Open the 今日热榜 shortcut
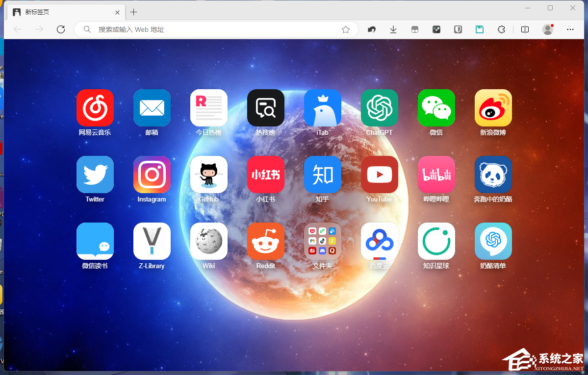The image size is (588, 375). point(209,108)
